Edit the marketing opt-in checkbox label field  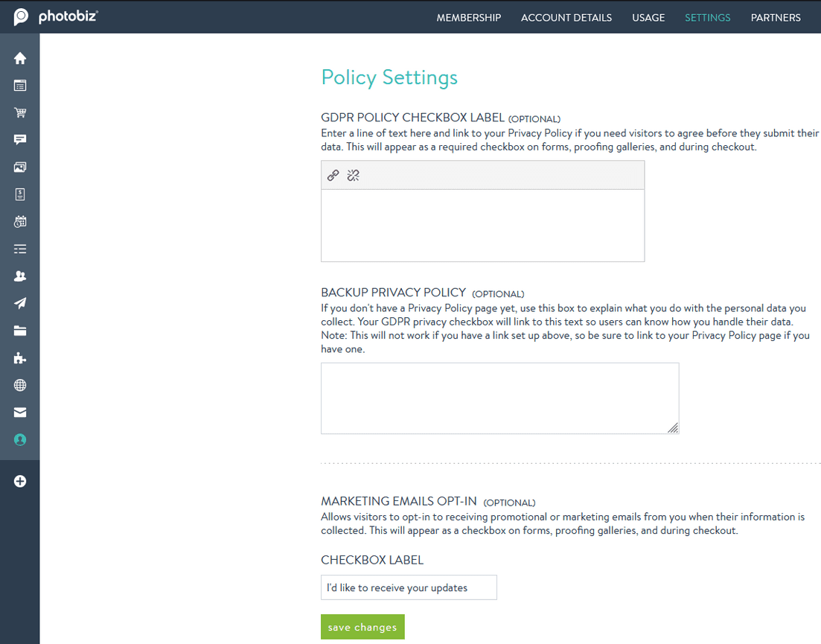point(409,587)
